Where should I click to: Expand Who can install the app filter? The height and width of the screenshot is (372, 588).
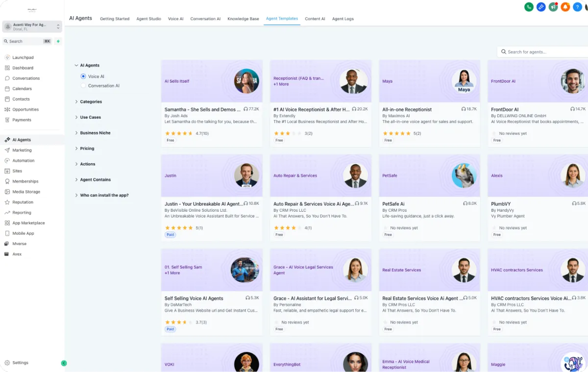pyautogui.click(x=76, y=195)
